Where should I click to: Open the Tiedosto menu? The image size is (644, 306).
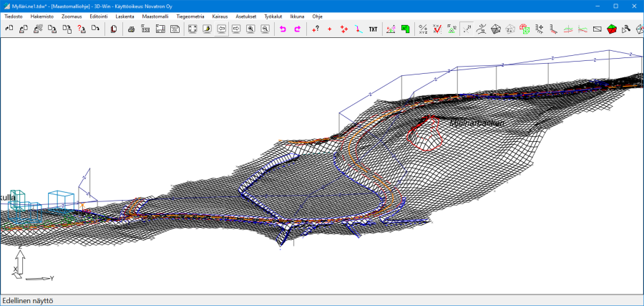coord(14,16)
